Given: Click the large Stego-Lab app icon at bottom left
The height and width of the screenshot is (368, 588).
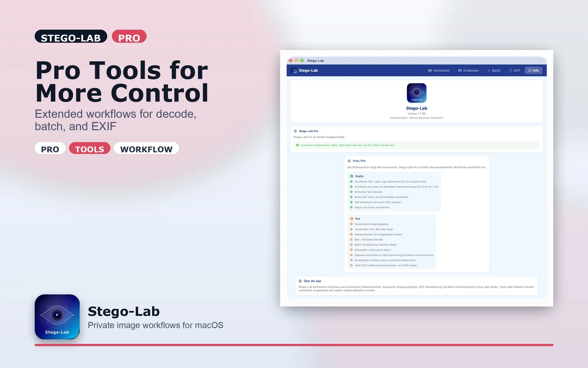Looking at the screenshot, I should 57,317.
